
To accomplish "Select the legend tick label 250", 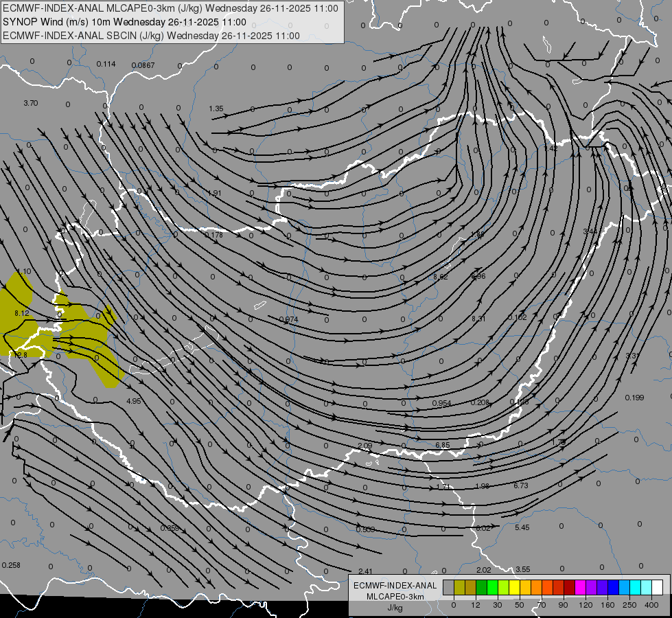I will tap(629, 605).
